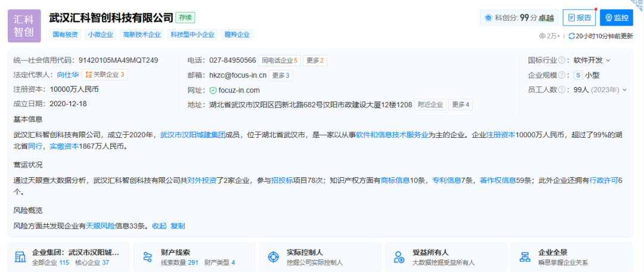Click help icon beside 员工人数
The height and width of the screenshot is (272, 644).
(x=561, y=89)
